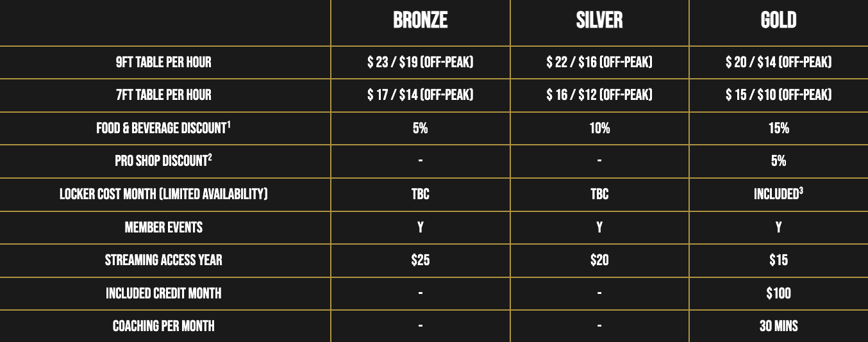Click Bronze 9ft price $23 / $19 cell
Image resolution: width=868 pixels, height=342 pixels.
[x=420, y=62]
